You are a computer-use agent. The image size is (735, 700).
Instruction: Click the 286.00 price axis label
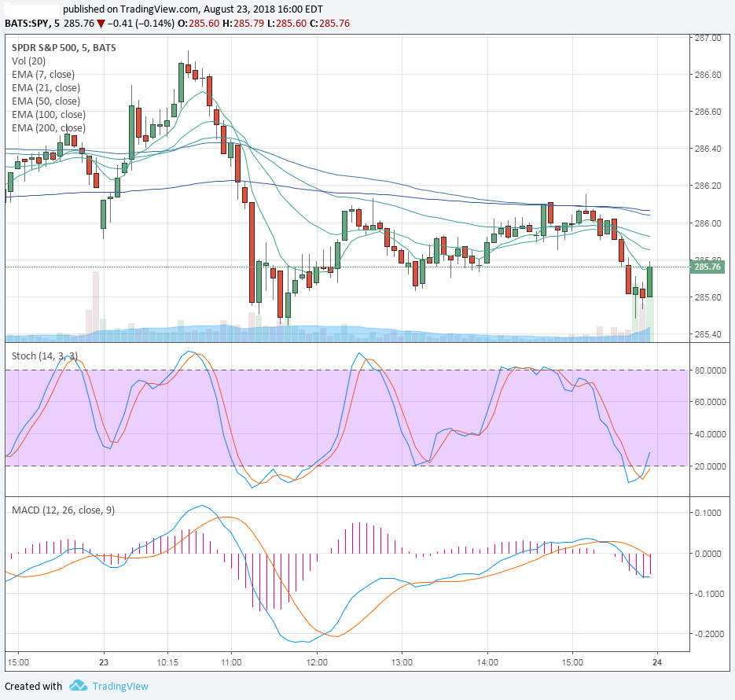[707, 223]
